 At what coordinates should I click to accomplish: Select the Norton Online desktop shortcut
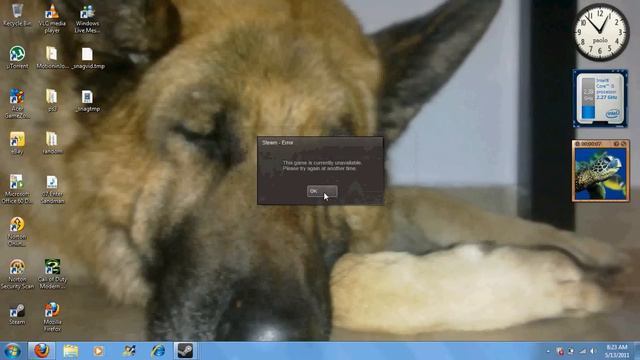pos(17,231)
